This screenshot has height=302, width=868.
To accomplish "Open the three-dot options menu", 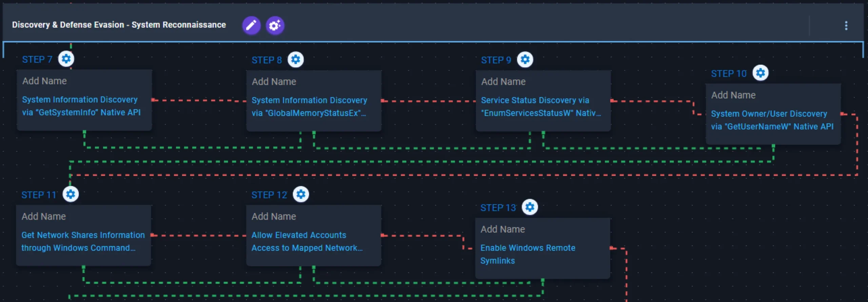I will pyautogui.click(x=846, y=26).
